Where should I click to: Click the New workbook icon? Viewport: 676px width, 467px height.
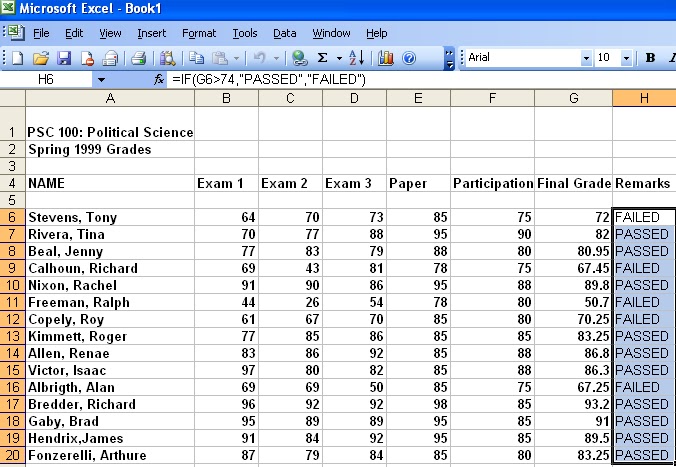[x=17, y=58]
